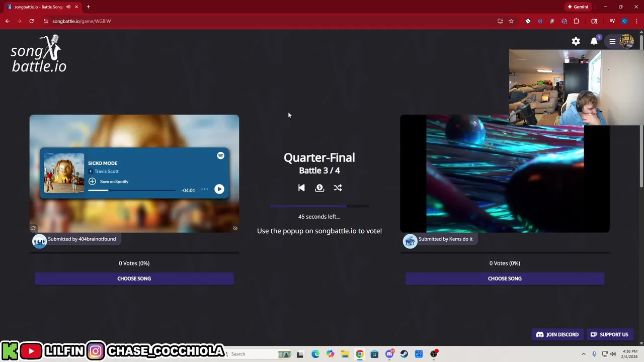Click the 404brainotfound submitter avatar
Viewport: 644px width, 362px height.
[x=39, y=241]
